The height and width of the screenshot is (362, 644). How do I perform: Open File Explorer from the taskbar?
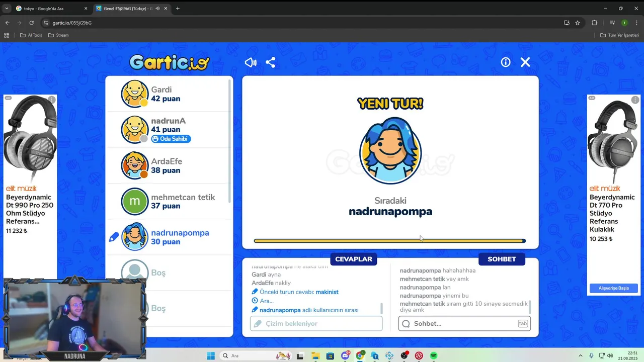point(315,355)
